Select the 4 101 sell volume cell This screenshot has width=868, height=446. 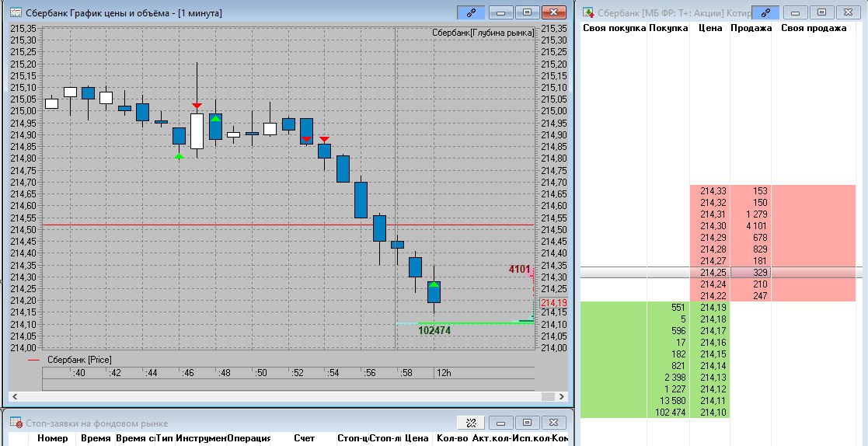(751, 226)
